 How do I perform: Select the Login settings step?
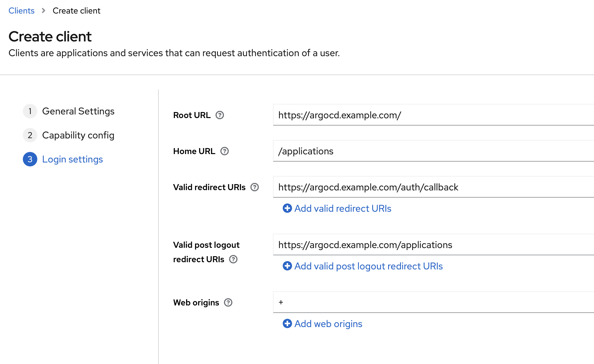[x=72, y=159]
